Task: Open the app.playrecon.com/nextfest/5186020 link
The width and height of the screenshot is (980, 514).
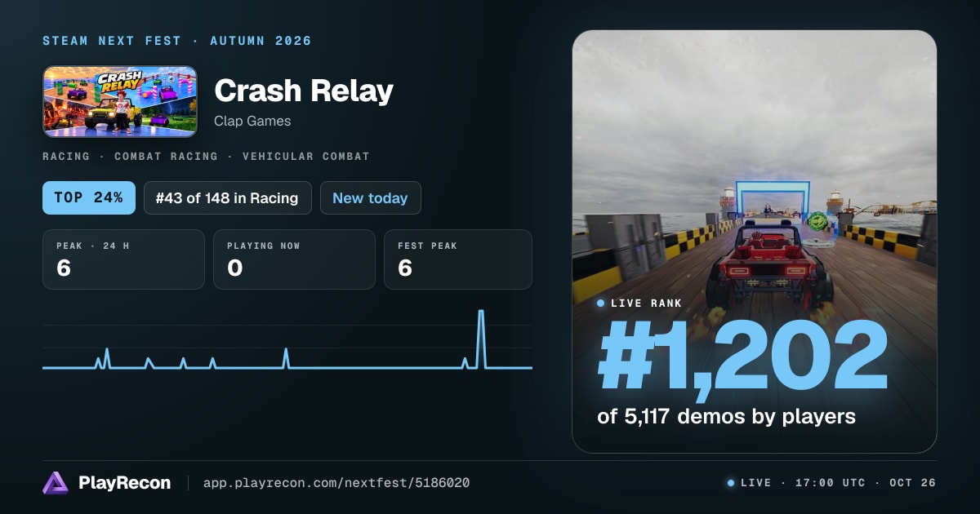Action: (x=336, y=483)
